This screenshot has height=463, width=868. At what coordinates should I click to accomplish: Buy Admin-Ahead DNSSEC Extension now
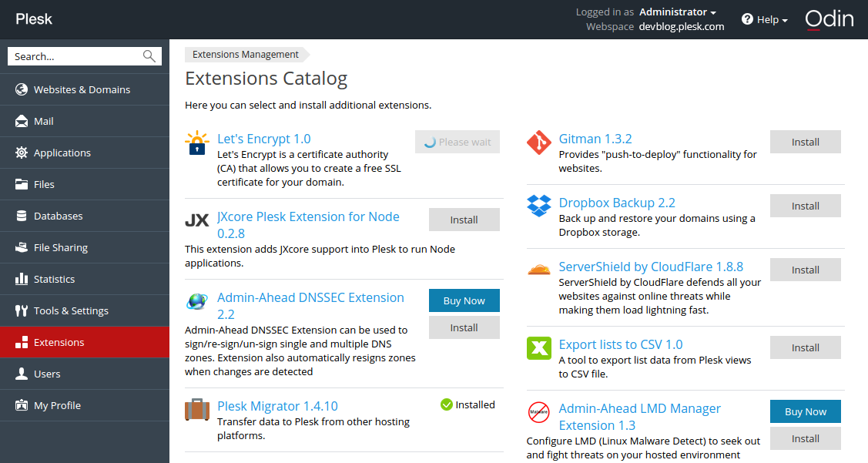click(x=464, y=300)
